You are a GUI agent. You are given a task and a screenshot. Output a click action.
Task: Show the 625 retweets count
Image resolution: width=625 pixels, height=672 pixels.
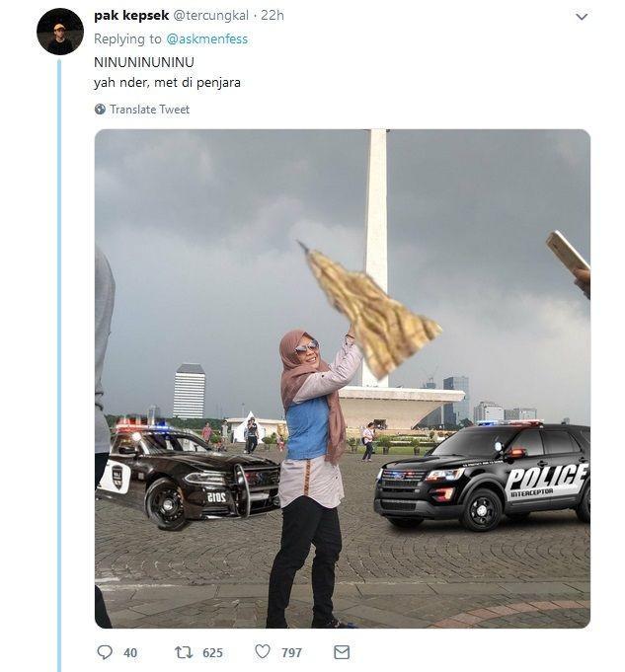(x=212, y=652)
